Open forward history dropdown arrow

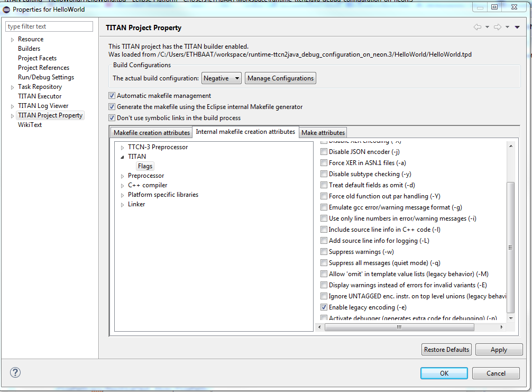click(x=508, y=27)
